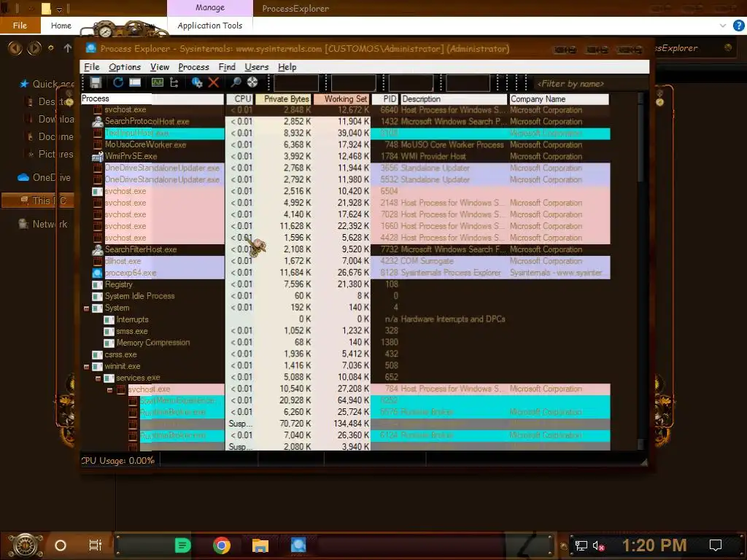Viewport: 747px width, 560px height.
Task: Open the Users menu
Action: [x=256, y=67]
